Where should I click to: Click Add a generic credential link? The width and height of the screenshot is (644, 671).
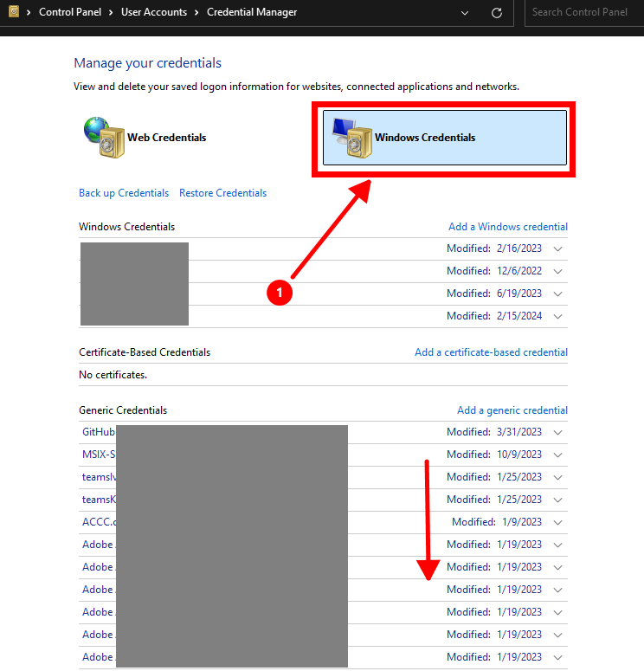[x=512, y=410]
